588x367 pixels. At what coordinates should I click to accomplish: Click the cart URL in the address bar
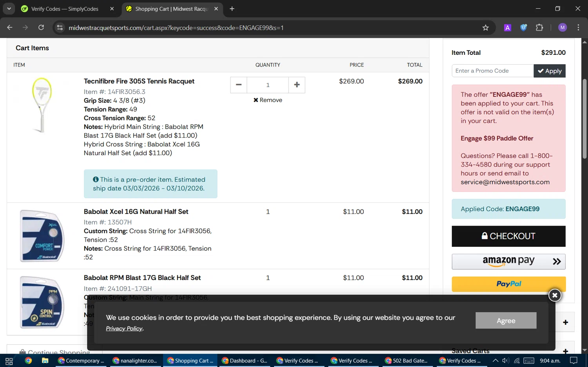[x=176, y=28]
